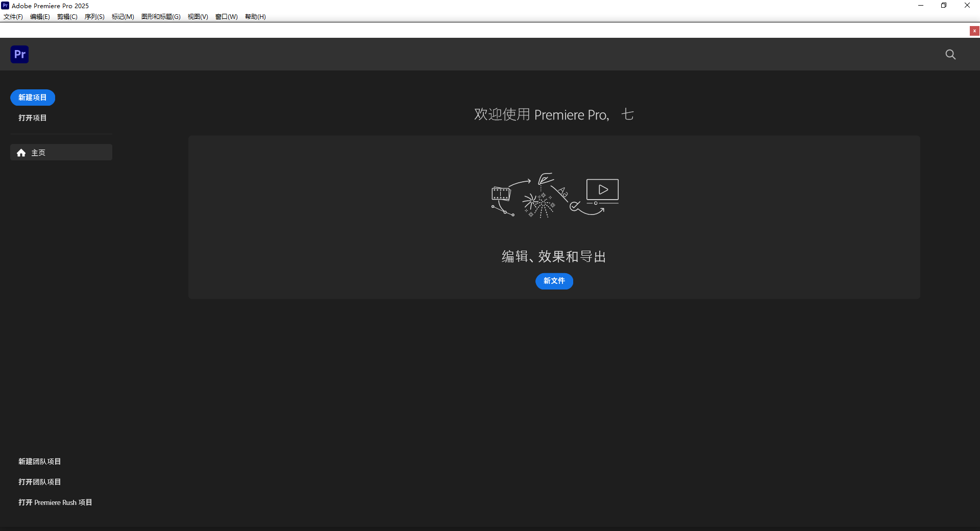Click the 新建项目 button
This screenshot has height=531, width=980.
[32, 98]
